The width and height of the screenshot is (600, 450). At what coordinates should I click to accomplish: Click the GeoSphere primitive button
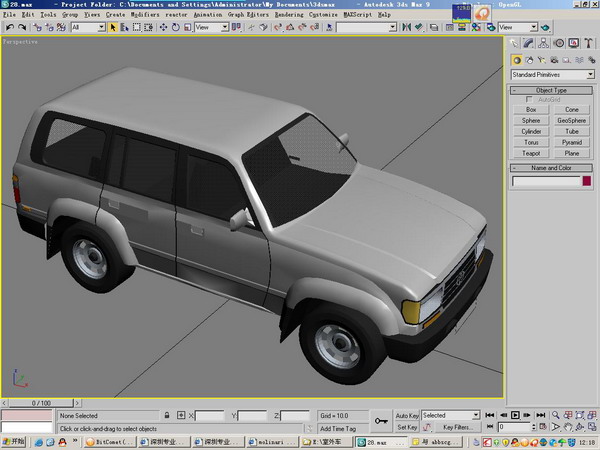click(x=571, y=120)
